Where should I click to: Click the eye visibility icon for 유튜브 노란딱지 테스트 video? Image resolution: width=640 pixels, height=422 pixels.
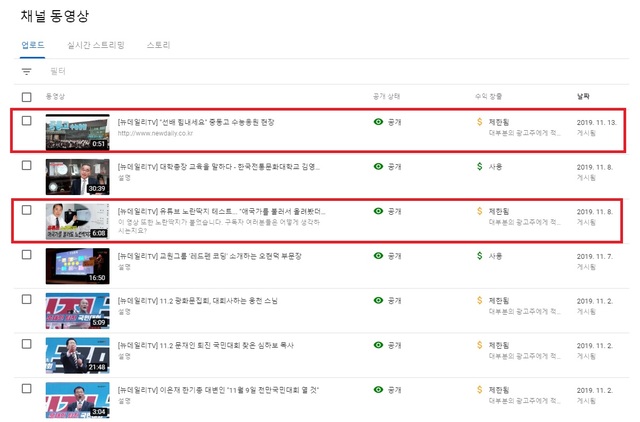[x=378, y=211]
